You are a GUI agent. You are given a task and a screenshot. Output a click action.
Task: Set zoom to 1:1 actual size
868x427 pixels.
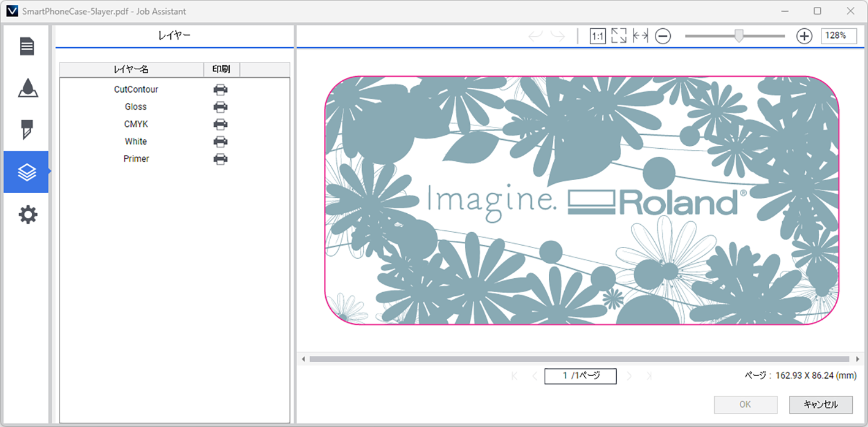[x=598, y=36]
